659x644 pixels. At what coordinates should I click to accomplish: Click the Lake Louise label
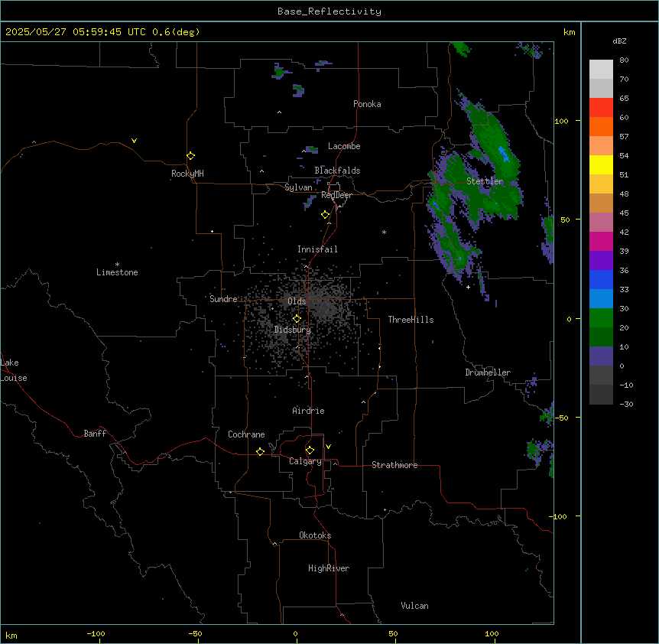[14, 370]
